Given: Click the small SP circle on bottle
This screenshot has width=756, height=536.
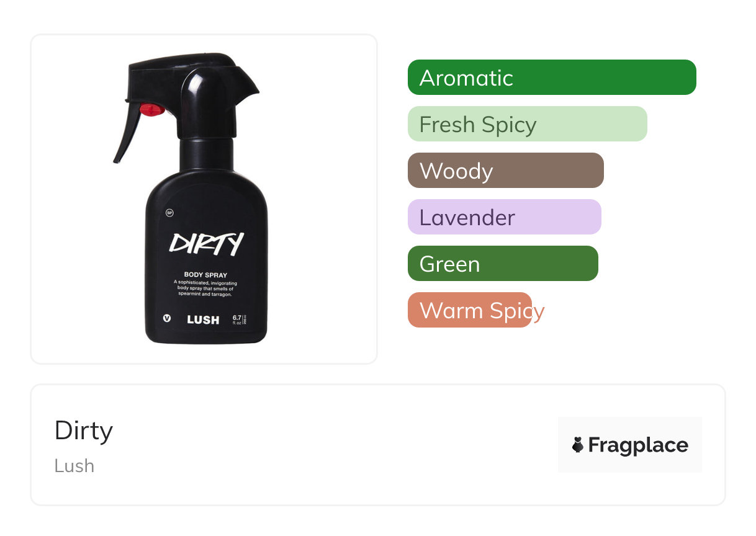Looking at the screenshot, I should point(169,213).
